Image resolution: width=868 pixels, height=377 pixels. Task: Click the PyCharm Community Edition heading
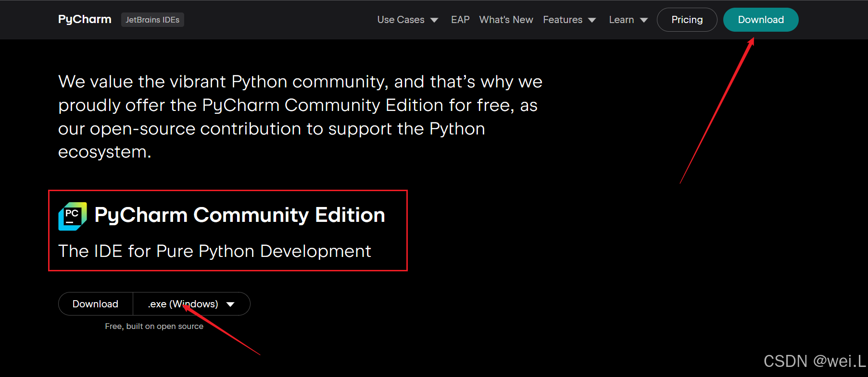click(x=239, y=215)
